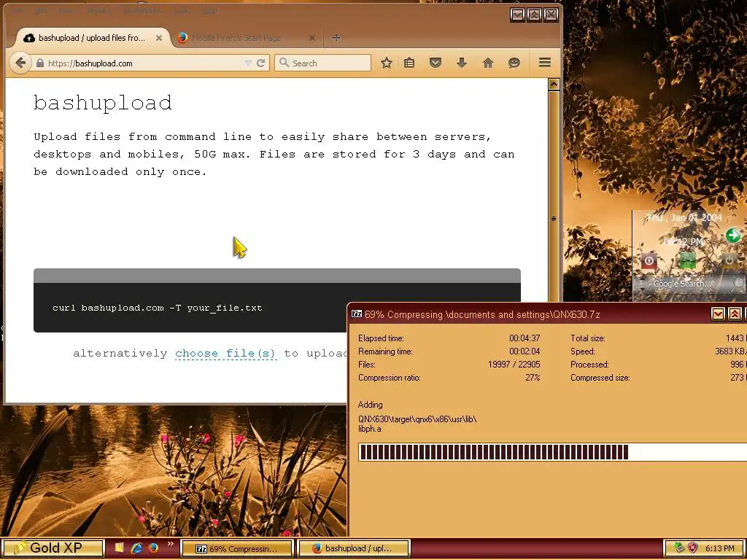Screen dimensions: 747x560
Task: Click magnifier icon in Firefox search box
Action: click(284, 63)
